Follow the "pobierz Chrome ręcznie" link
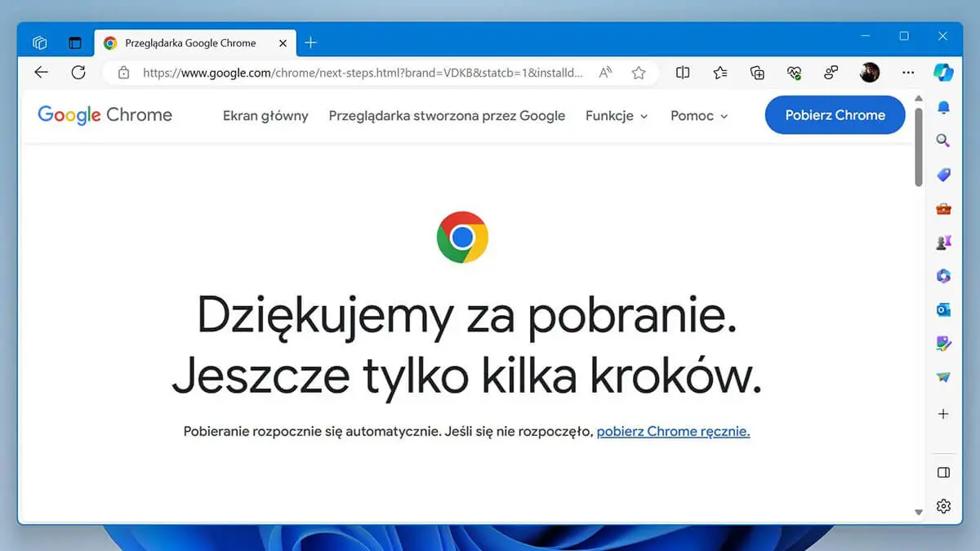 (x=672, y=431)
